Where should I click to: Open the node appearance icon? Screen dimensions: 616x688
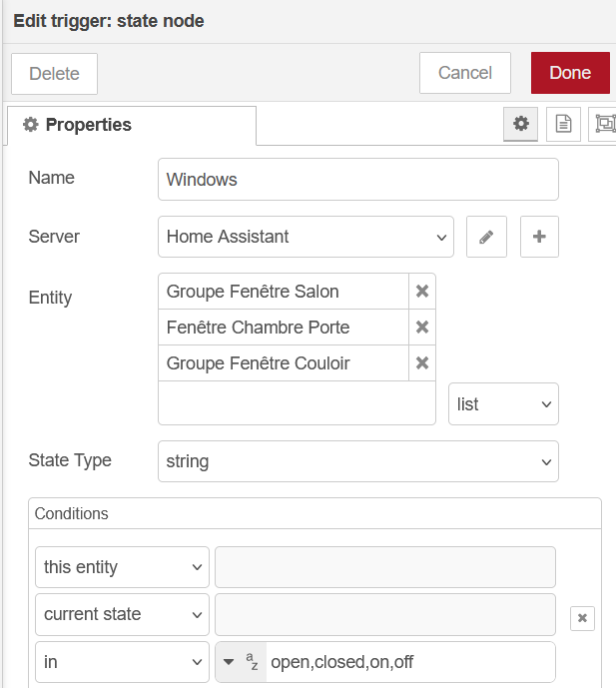[x=604, y=124]
